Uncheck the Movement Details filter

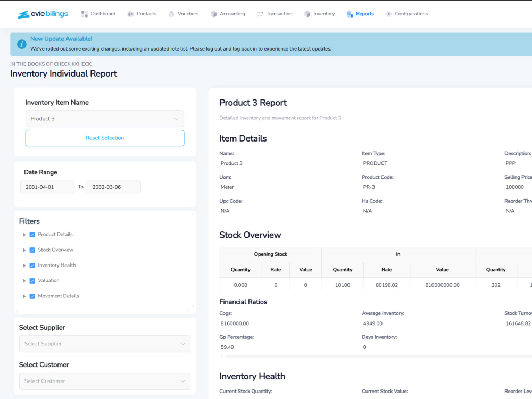pos(32,296)
